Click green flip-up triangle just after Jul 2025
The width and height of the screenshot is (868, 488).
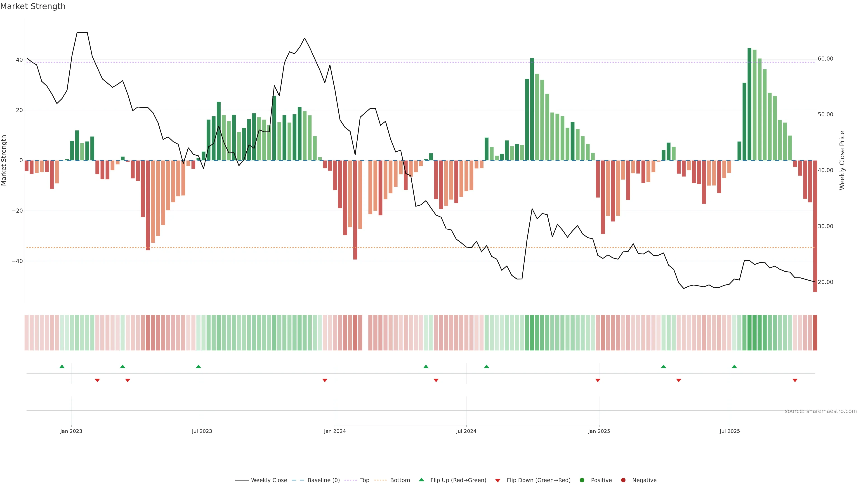(x=734, y=366)
